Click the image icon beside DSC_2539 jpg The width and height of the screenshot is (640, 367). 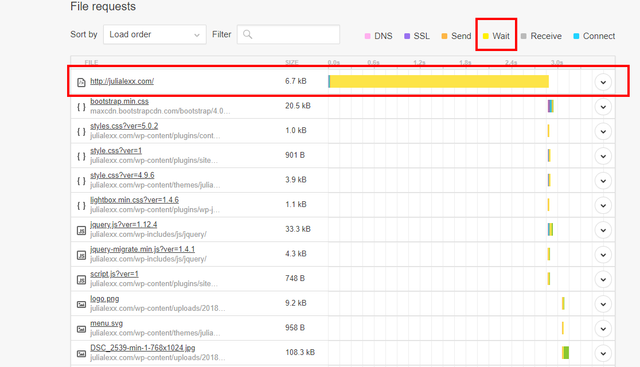pyautogui.click(x=81, y=354)
